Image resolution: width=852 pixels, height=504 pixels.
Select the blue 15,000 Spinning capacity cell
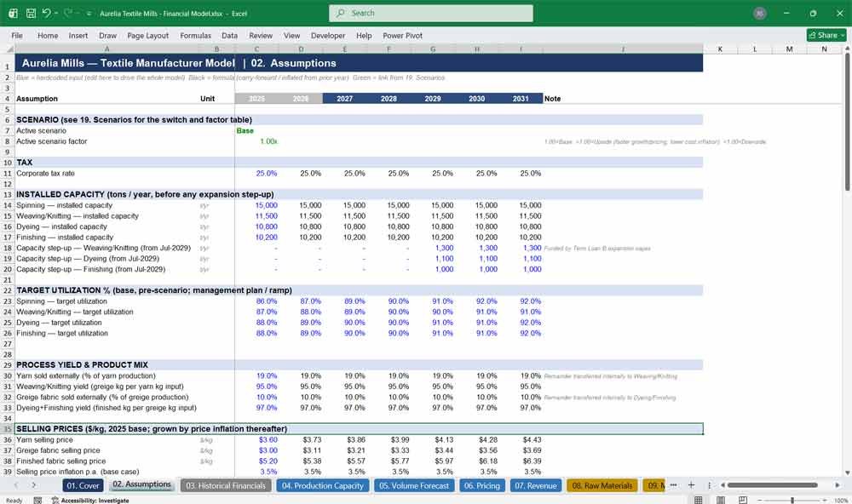tap(256, 205)
